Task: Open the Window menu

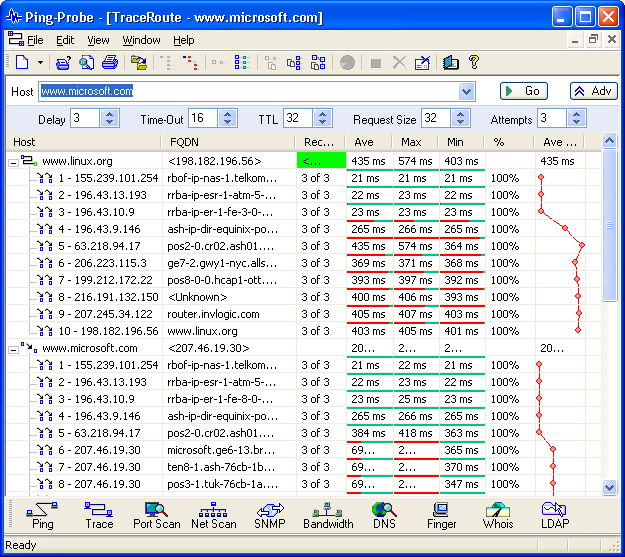Action: click(x=141, y=40)
